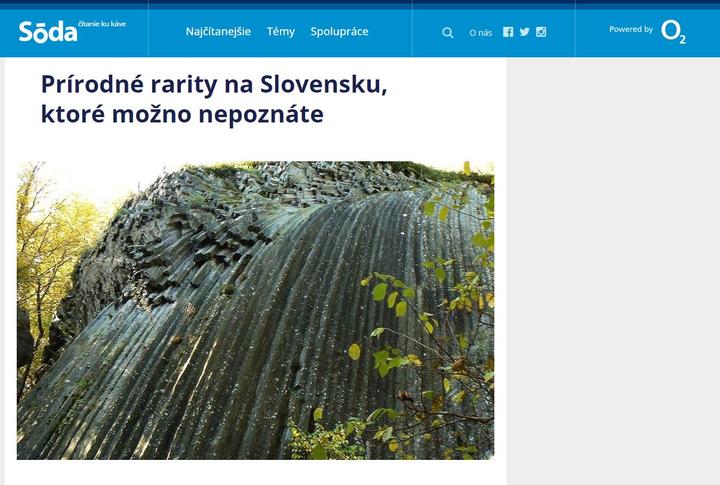Click headline line 'ktoré možno nepoznáte'
720x485 pixels.
point(182,114)
